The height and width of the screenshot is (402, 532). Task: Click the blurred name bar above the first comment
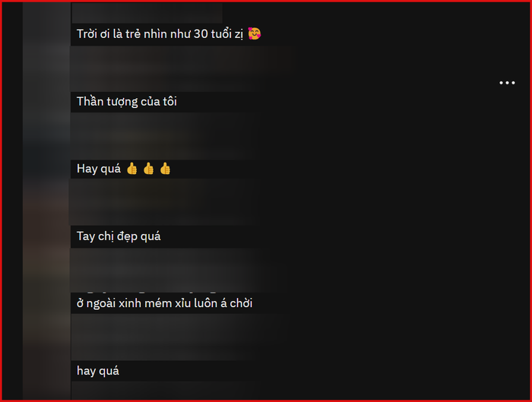(147, 13)
